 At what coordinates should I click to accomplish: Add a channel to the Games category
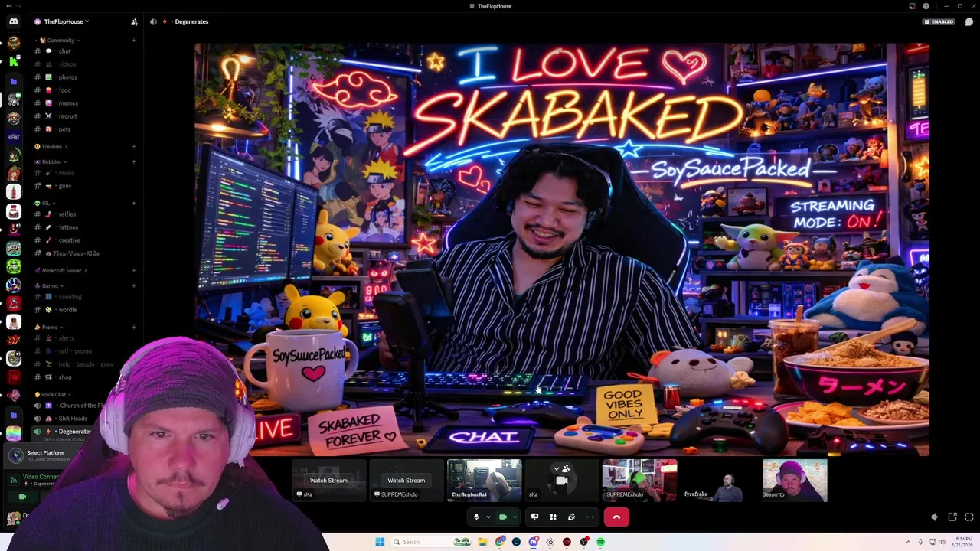coord(133,285)
